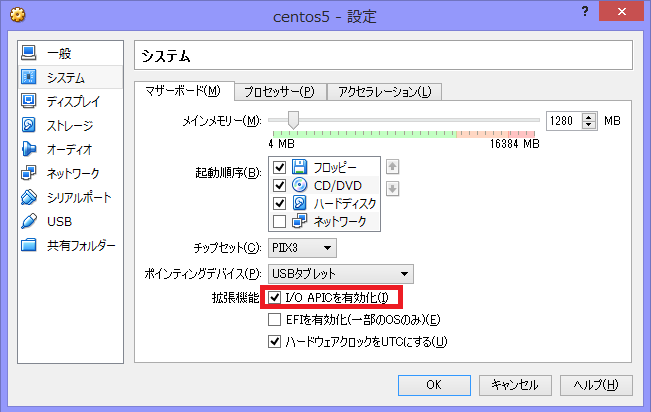The width and height of the screenshot is (651, 412).
Task: Switch to プロセッサー tab
Action: 280,92
